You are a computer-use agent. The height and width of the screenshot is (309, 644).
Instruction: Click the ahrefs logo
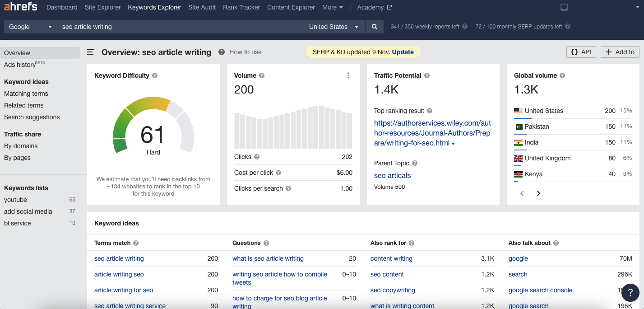point(20,7)
